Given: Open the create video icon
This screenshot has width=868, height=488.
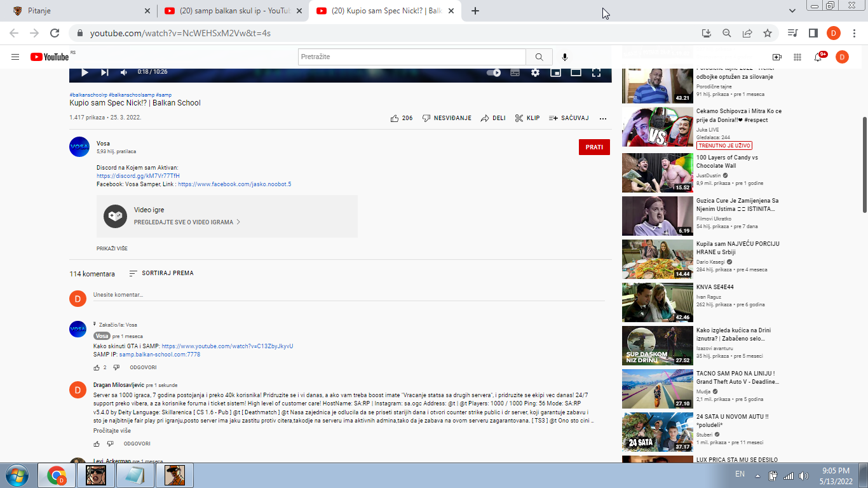Looking at the screenshot, I should pyautogui.click(x=776, y=57).
